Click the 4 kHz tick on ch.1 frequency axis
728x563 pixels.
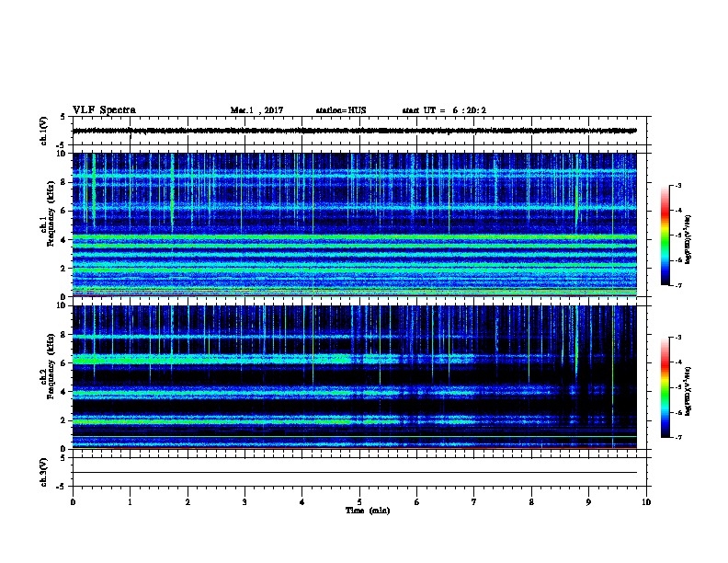click(64, 240)
